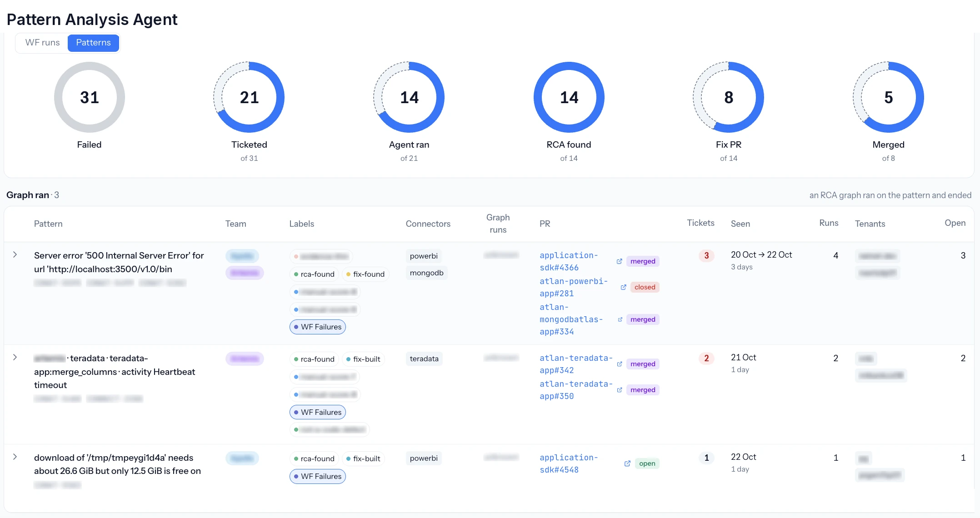Click the red ticket count 3 badge

(706, 255)
